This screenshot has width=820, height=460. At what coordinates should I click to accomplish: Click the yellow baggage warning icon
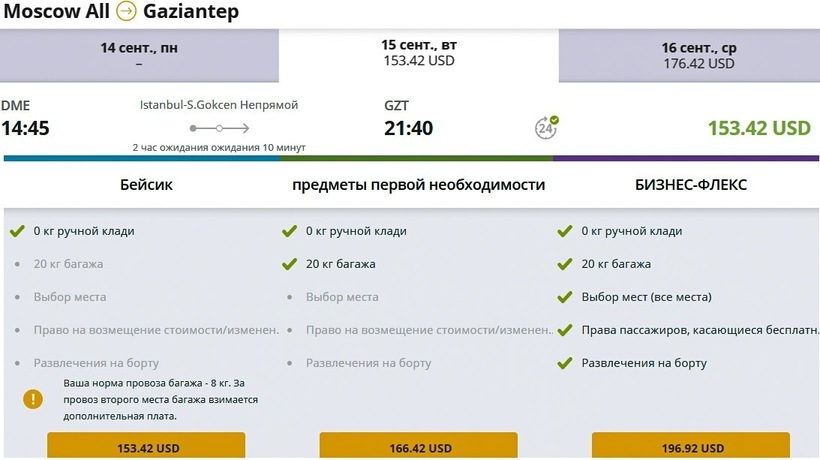click(34, 398)
